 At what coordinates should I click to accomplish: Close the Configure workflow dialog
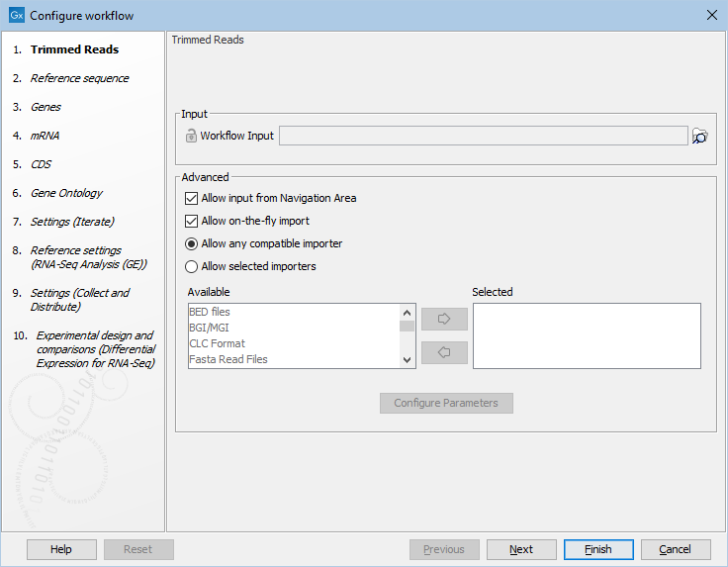(x=711, y=16)
